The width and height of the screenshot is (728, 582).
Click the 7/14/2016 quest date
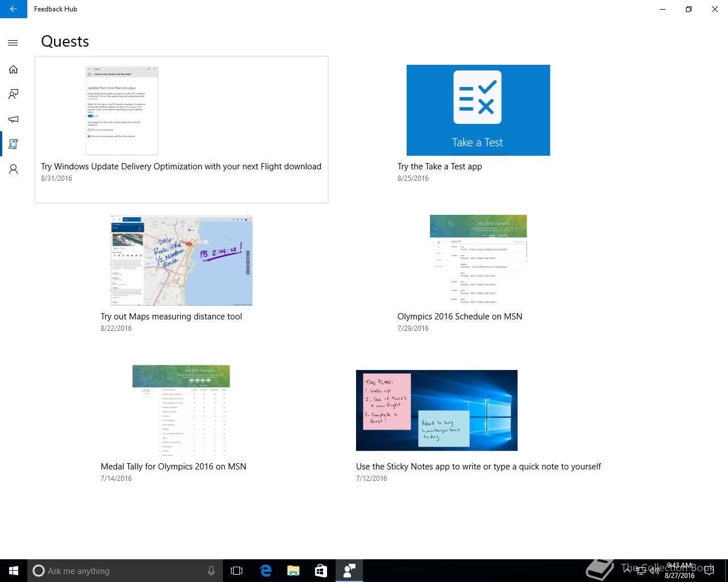click(116, 479)
